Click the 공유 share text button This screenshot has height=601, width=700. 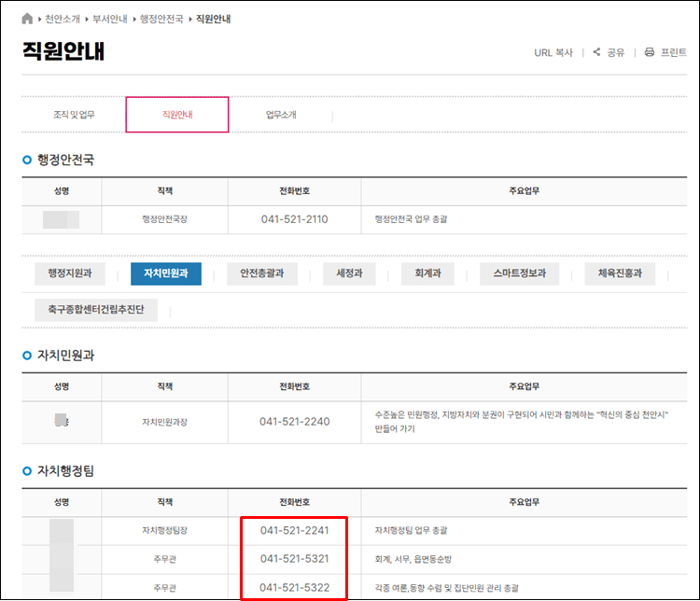[x=616, y=52]
